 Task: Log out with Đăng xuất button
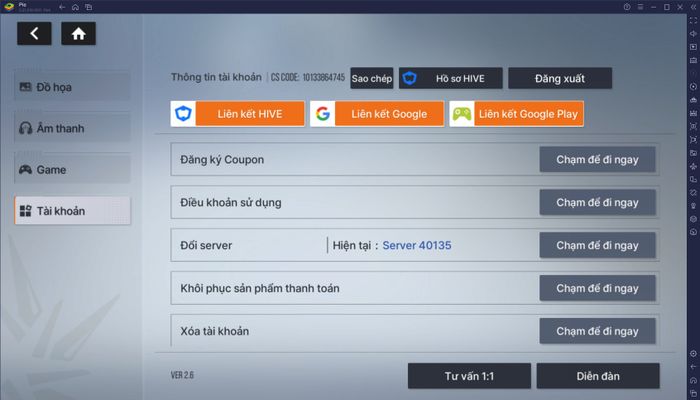[x=560, y=79]
